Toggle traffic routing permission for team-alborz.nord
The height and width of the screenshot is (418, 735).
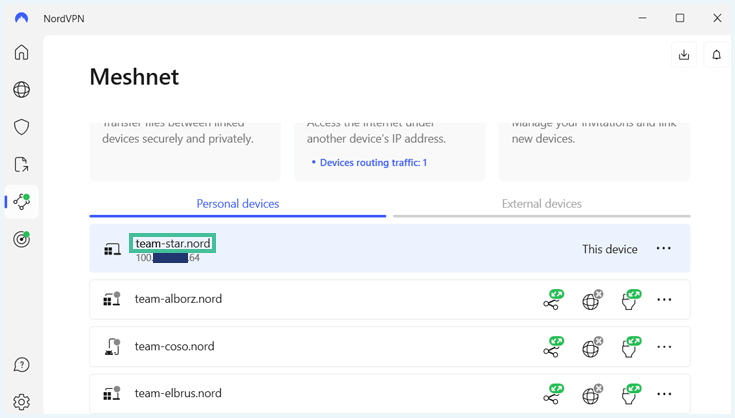tap(592, 300)
